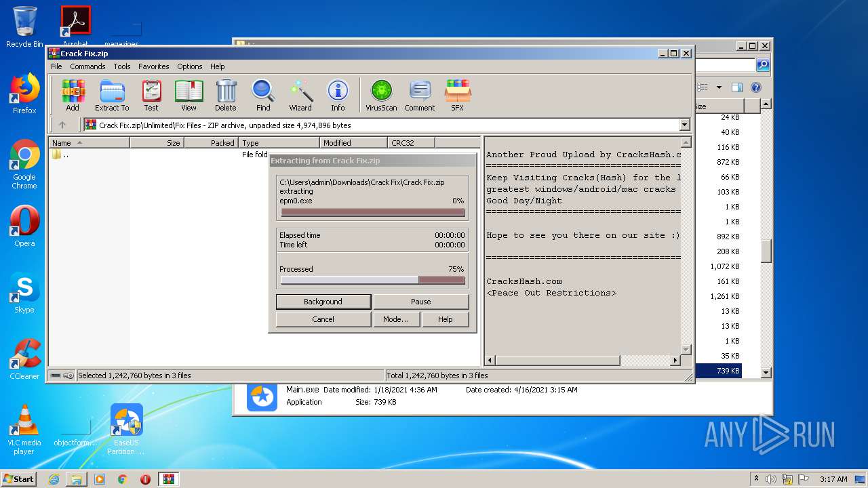Open the Commands menu
Screen dimensions: 868x488
87,66
